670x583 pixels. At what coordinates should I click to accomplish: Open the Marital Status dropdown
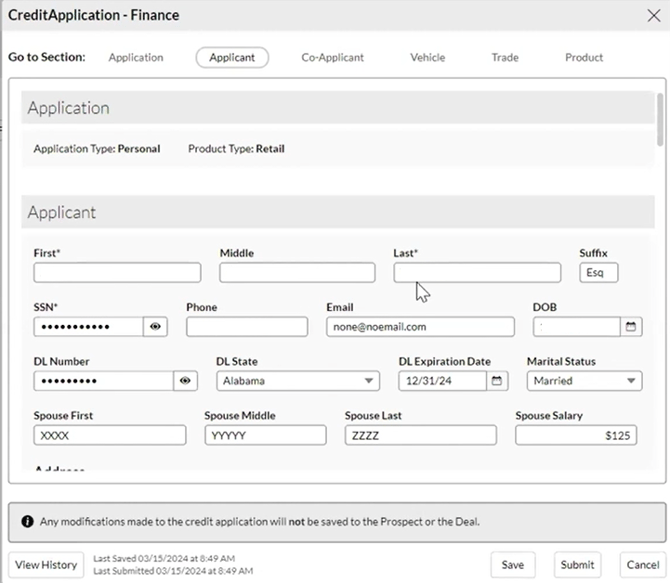tap(584, 381)
